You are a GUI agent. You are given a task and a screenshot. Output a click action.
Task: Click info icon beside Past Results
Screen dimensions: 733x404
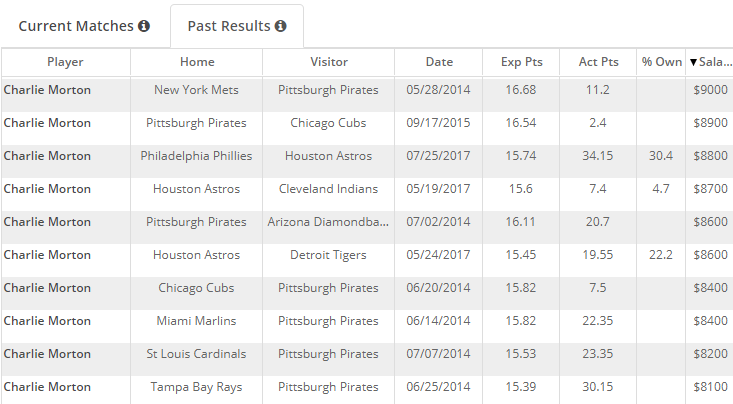click(280, 26)
